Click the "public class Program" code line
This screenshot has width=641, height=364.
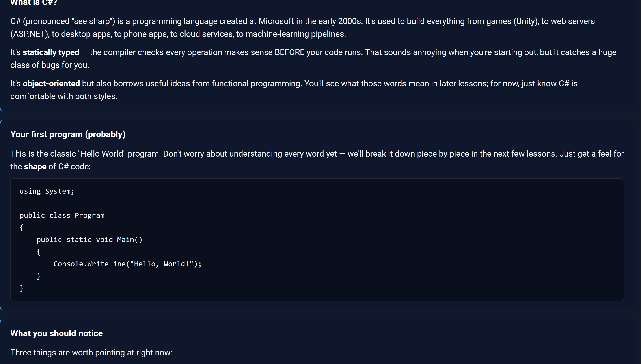[62, 216]
